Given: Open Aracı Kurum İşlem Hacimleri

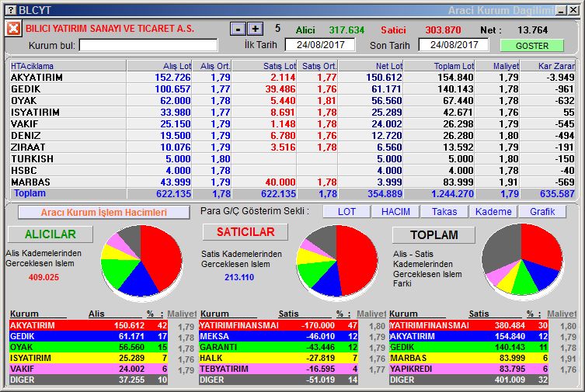Looking at the screenshot, I should [104, 213].
